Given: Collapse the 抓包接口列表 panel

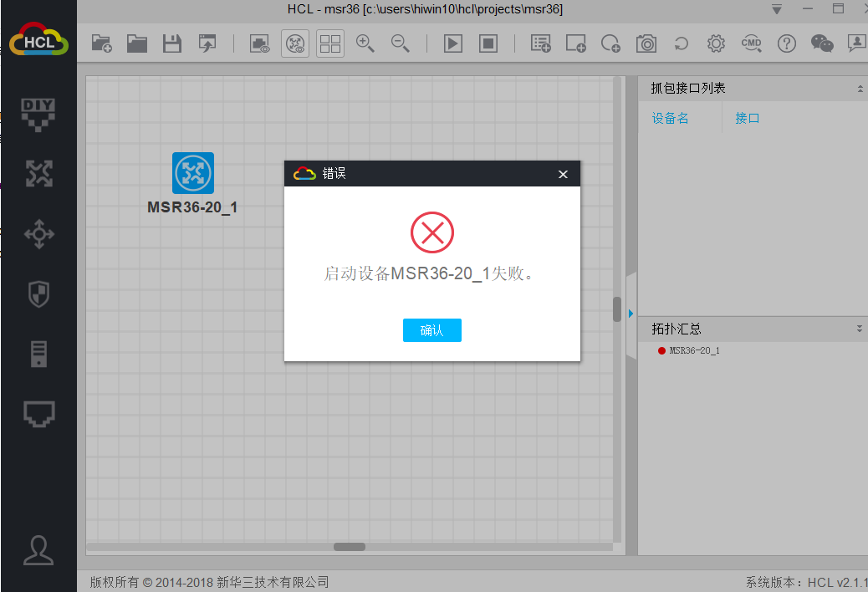Looking at the screenshot, I should click(x=860, y=89).
